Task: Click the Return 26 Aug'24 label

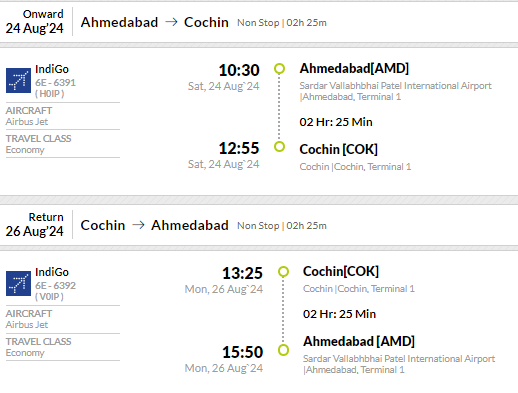Action: point(35,224)
